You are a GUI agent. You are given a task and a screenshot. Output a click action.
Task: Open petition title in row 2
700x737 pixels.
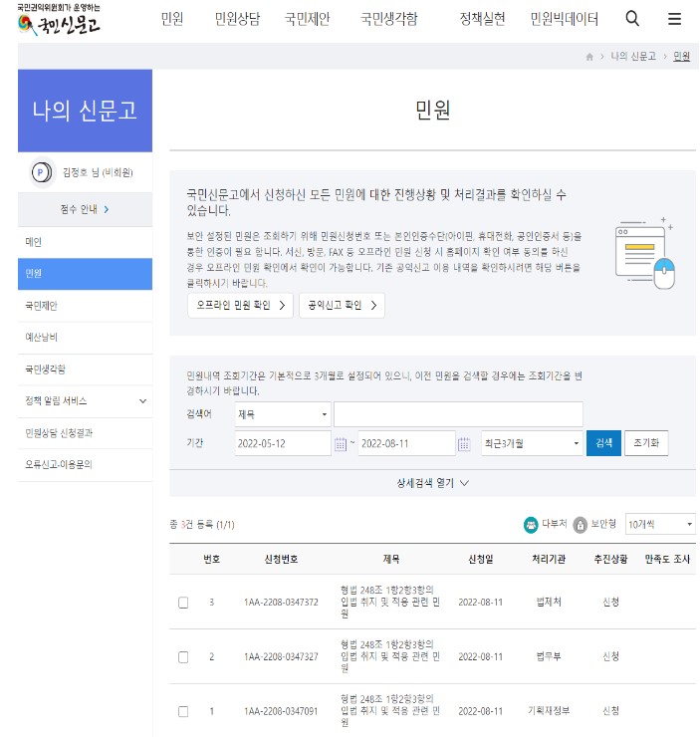(390, 656)
